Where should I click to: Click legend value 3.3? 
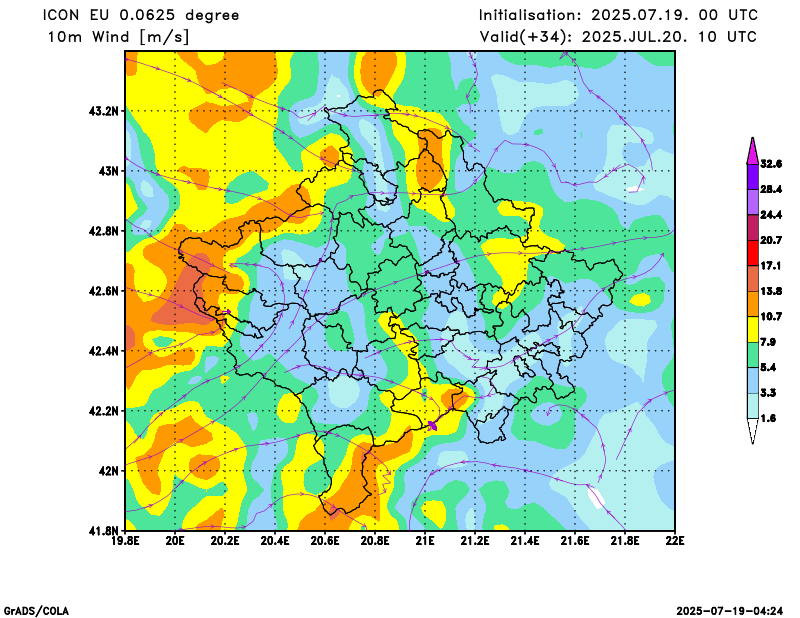click(768, 393)
